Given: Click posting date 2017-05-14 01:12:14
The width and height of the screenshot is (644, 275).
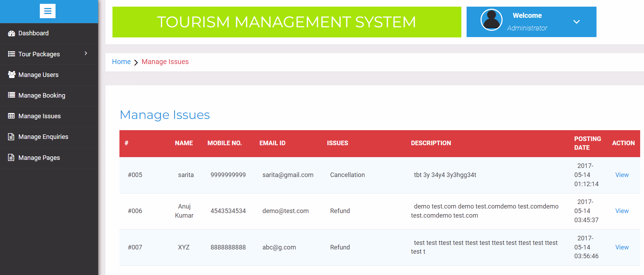Looking at the screenshot, I should 586,175.
